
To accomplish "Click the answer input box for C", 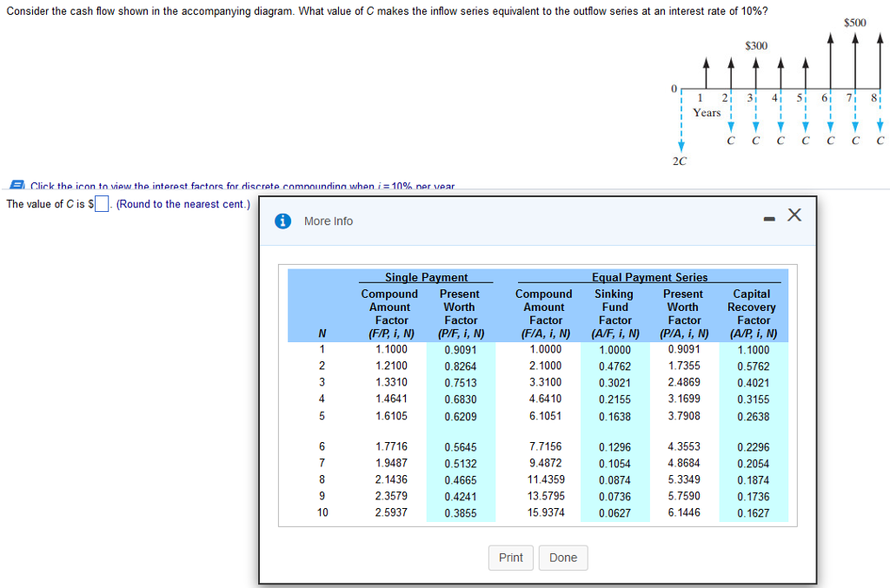I will pos(102,203).
